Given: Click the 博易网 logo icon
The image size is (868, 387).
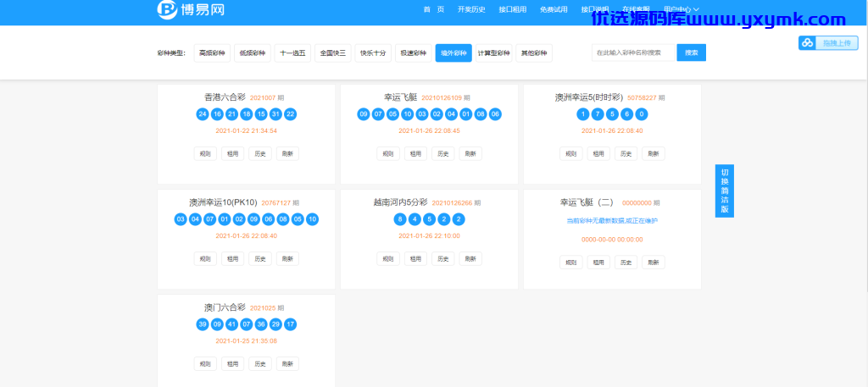Looking at the screenshot, I should [167, 9].
